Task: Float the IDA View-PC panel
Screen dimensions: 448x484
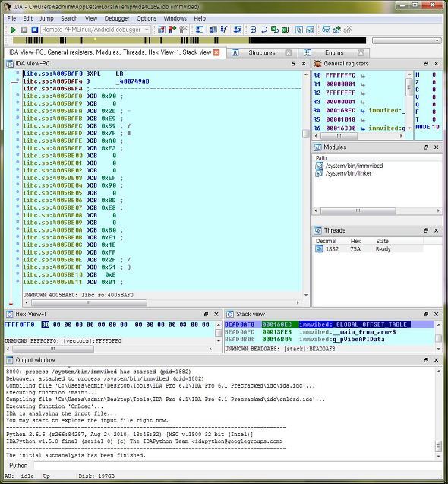Action: point(293,64)
